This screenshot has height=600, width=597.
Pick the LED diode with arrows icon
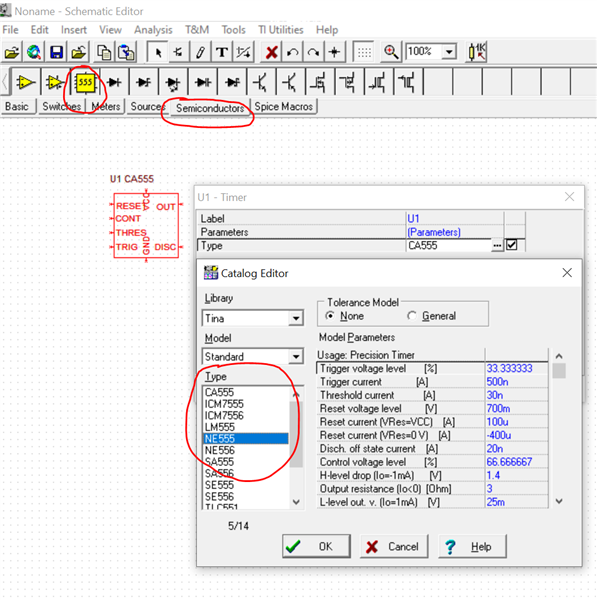click(x=174, y=82)
